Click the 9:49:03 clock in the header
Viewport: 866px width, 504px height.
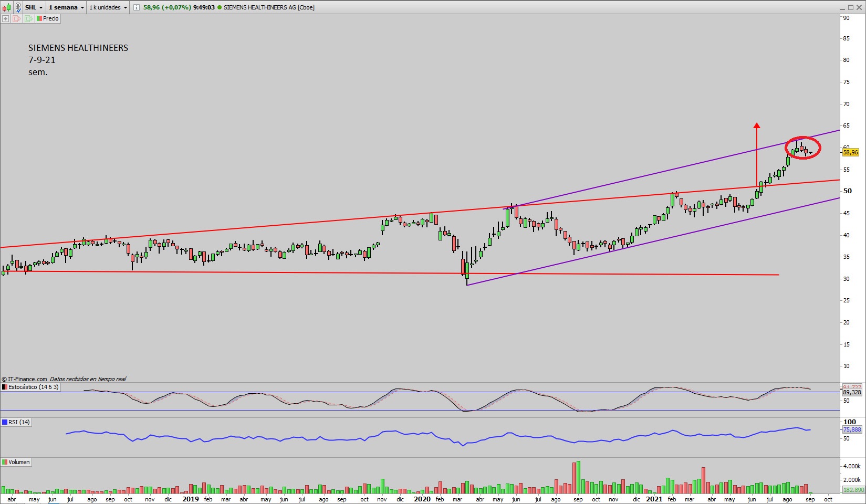coord(204,7)
